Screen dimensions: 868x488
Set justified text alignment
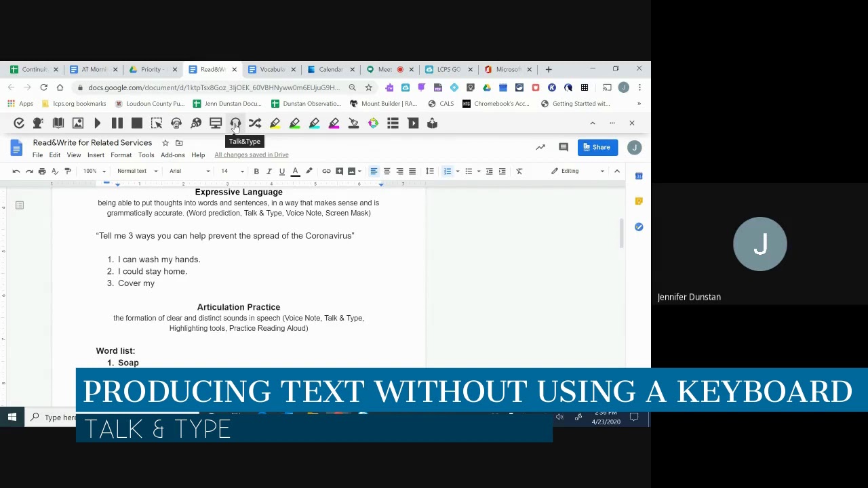pos(412,171)
